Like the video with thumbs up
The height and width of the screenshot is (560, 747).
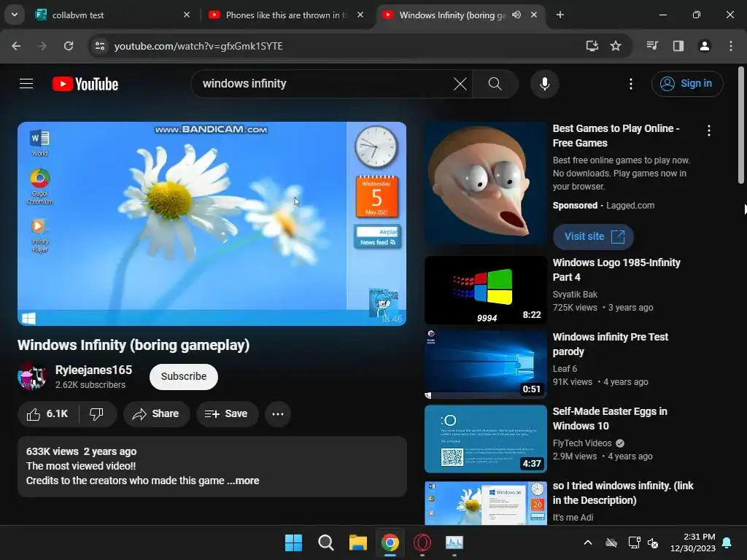pos(47,414)
